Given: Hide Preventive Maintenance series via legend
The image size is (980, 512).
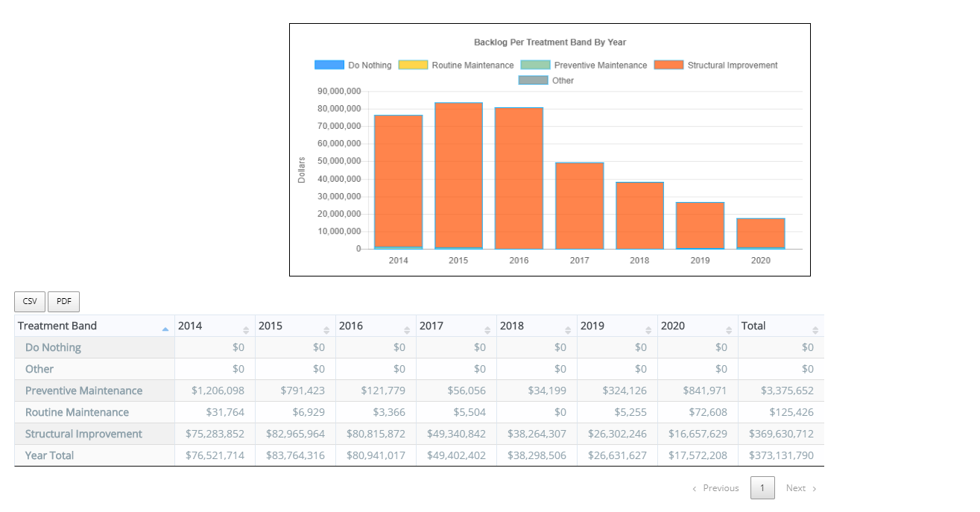Looking at the screenshot, I should pyautogui.click(x=584, y=66).
